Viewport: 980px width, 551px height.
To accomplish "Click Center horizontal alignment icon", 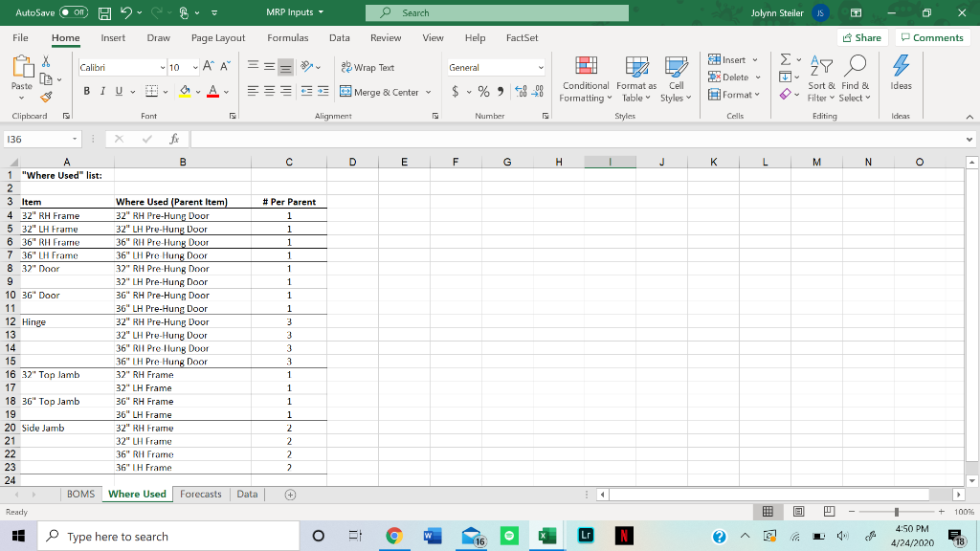I will (269, 91).
